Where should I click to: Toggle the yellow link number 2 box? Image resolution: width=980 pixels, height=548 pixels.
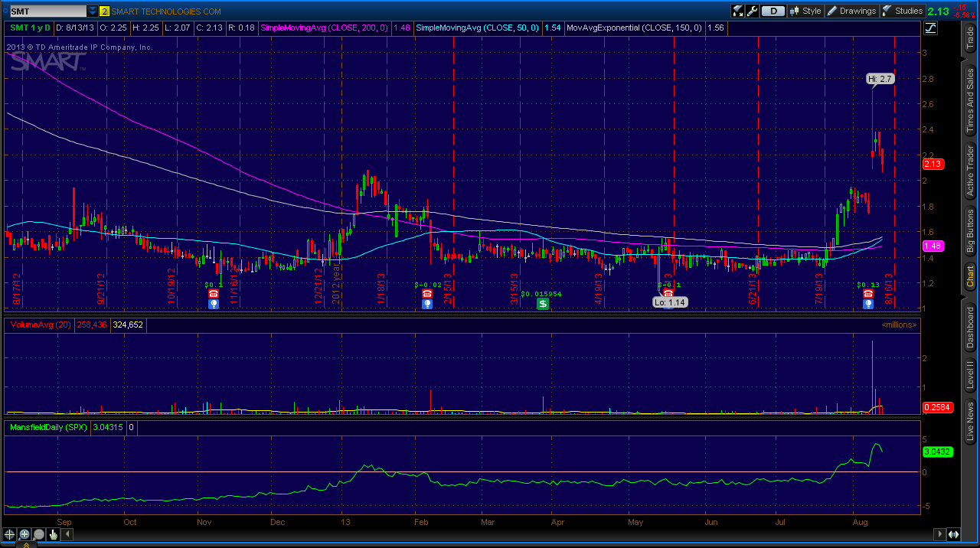click(105, 11)
